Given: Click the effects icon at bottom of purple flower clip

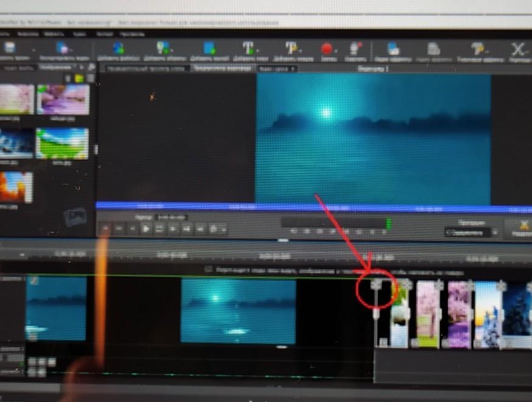Looking at the screenshot, I should point(445,343).
